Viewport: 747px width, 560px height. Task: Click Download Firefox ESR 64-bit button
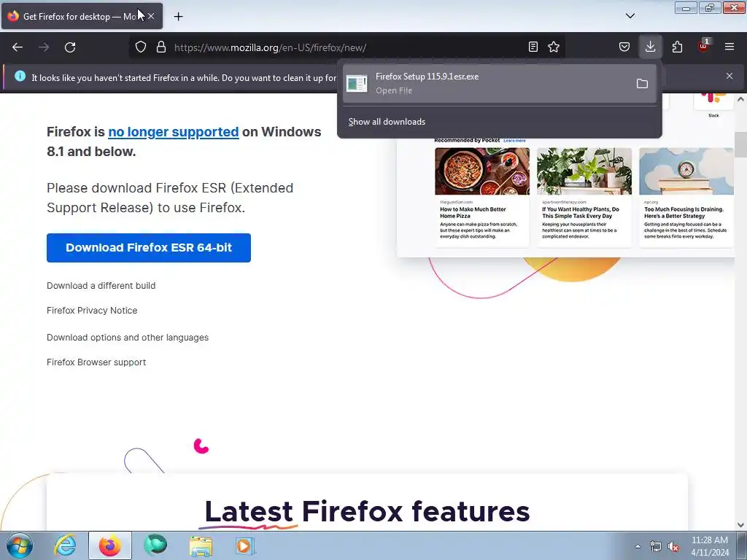(x=149, y=248)
